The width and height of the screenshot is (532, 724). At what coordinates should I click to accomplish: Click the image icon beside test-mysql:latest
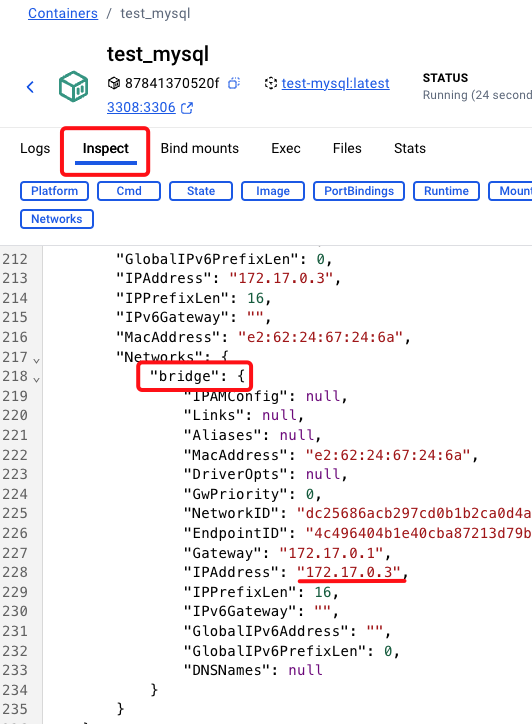270,83
